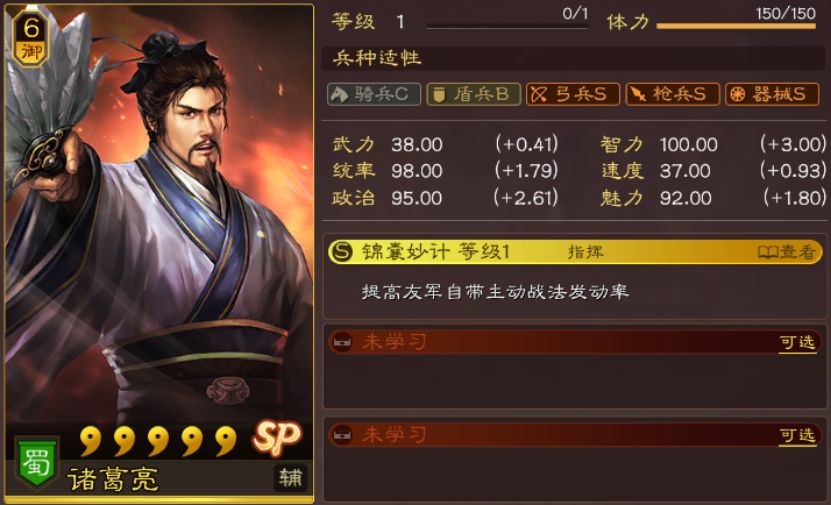Select the archer 弓兵S aptitude badge

point(573,94)
